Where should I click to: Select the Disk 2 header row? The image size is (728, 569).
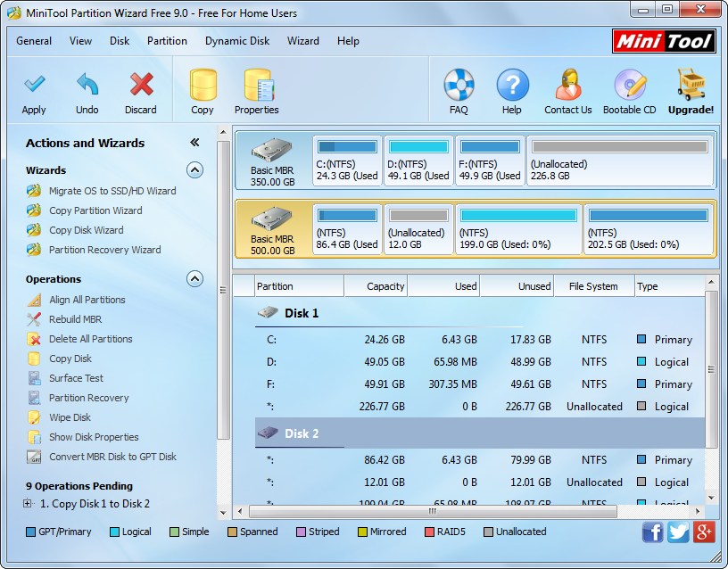(480, 433)
